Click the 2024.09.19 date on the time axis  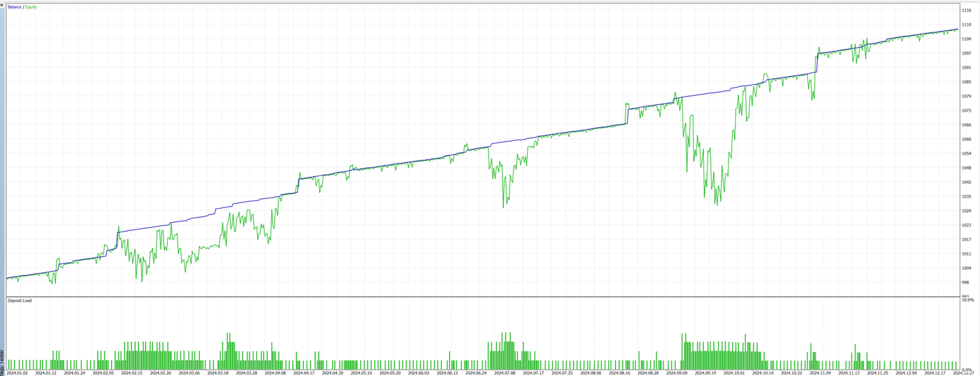pyautogui.click(x=705, y=373)
